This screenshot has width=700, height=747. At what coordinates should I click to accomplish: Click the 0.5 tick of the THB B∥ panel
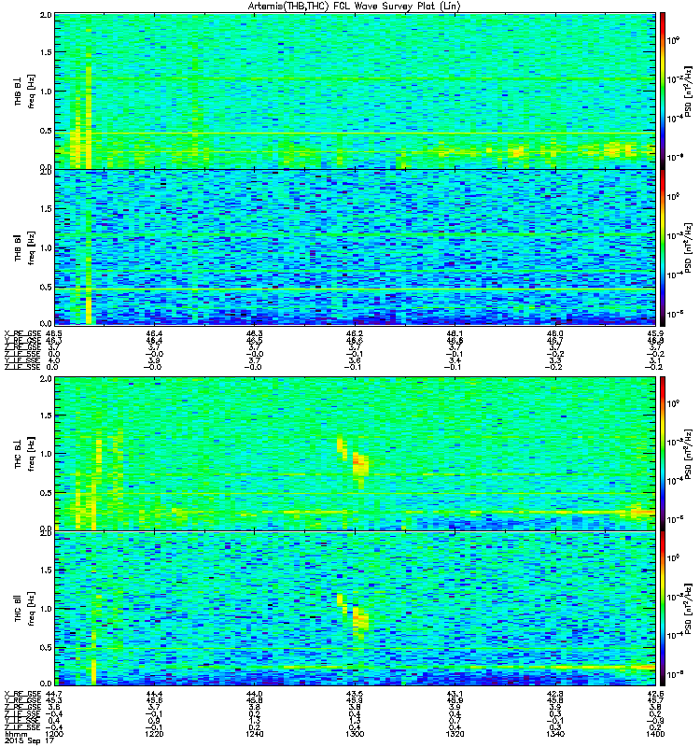pos(46,287)
